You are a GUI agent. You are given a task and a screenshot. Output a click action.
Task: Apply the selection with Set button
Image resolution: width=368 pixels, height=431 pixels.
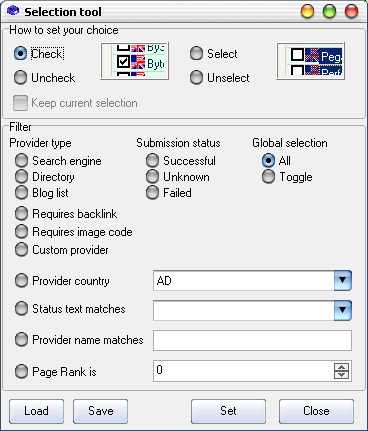click(x=228, y=411)
